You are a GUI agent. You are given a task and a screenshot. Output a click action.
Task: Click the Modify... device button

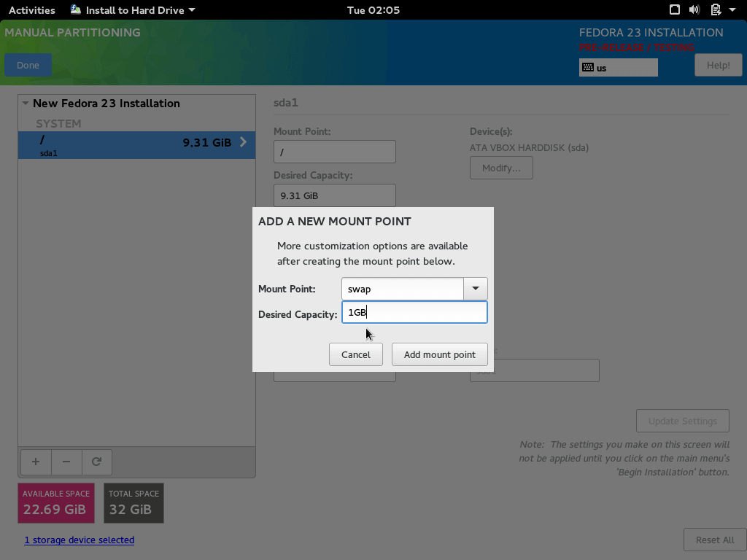pos(501,168)
